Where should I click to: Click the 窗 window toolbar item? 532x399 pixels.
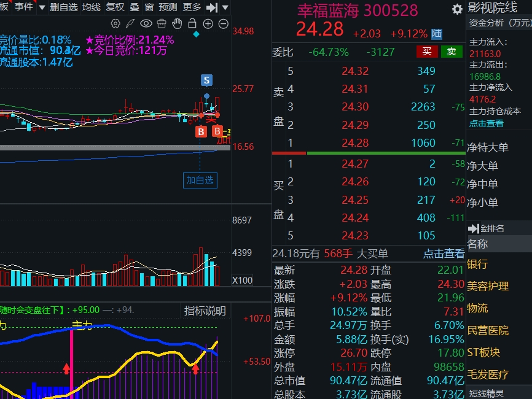coord(149,7)
